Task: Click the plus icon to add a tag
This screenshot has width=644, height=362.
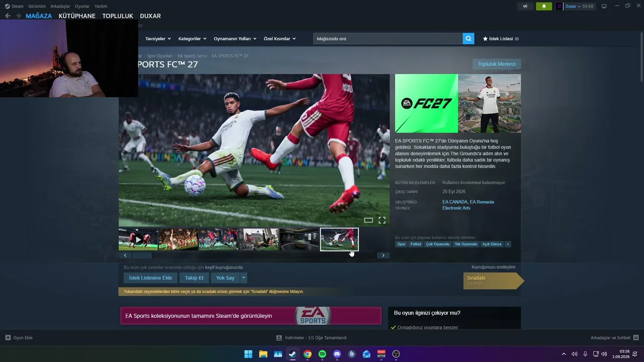Action: 508,244
